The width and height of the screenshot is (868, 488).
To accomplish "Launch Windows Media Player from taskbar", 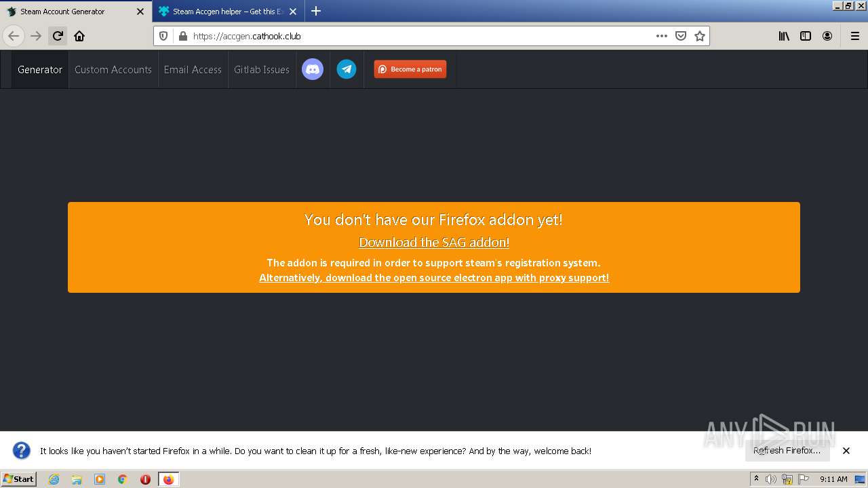I will pos(100,479).
